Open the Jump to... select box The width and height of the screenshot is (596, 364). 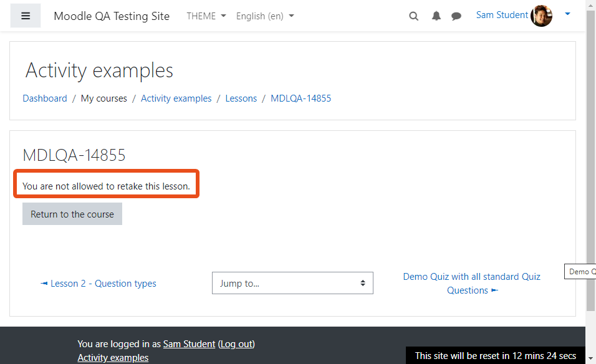292,283
